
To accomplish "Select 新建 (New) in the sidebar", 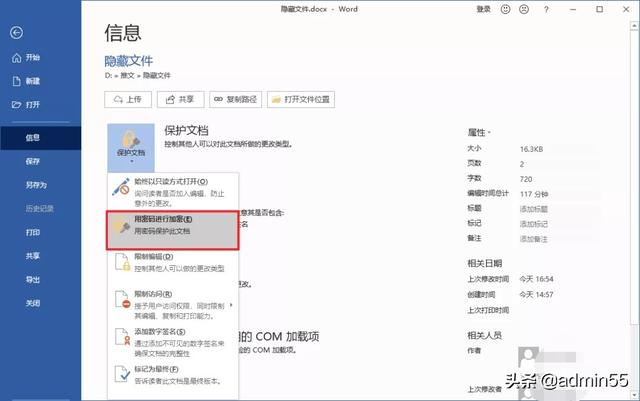I will [x=27, y=81].
